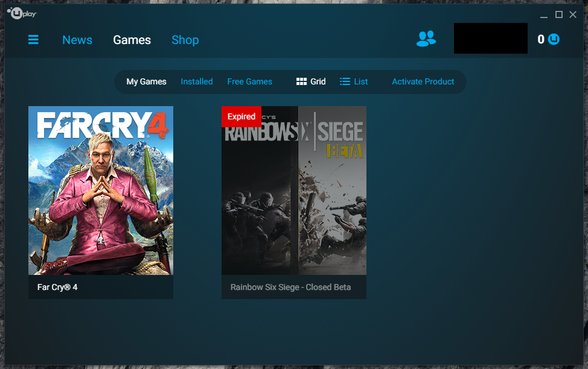588x369 pixels.
Task: Select the Grid view icon
Action: coord(301,81)
